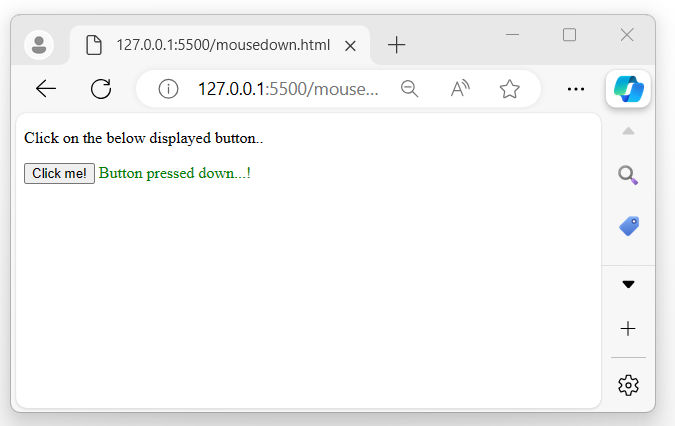This screenshot has height=426, width=675.
Task: Open the browser profile menu
Action: coord(39,45)
